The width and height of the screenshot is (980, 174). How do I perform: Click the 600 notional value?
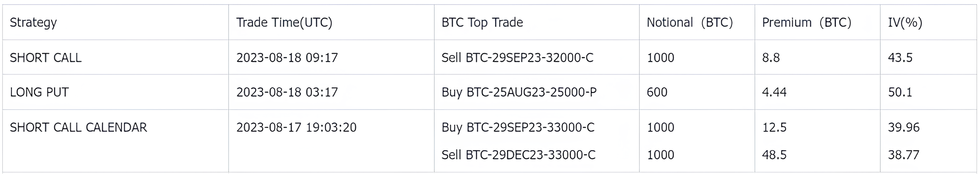tap(657, 92)
